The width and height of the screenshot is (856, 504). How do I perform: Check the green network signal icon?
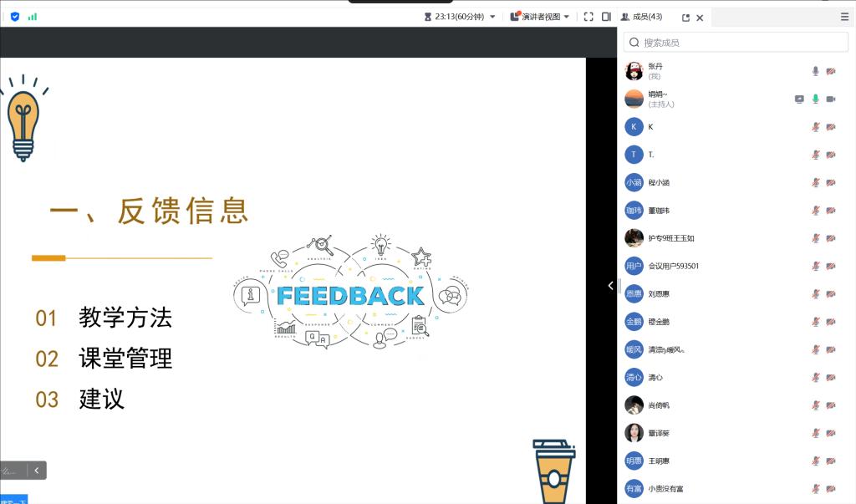coord(33,16)
